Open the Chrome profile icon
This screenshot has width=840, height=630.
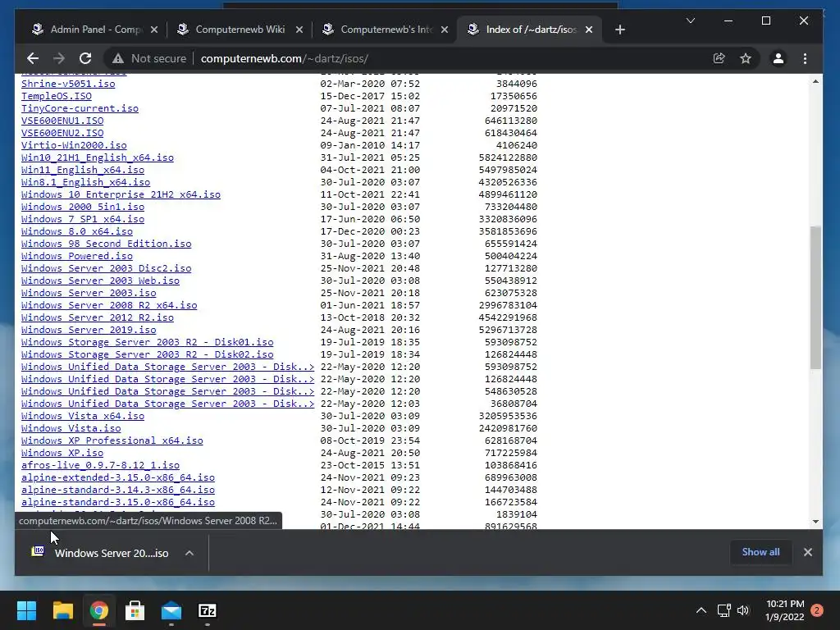point(778,58)
